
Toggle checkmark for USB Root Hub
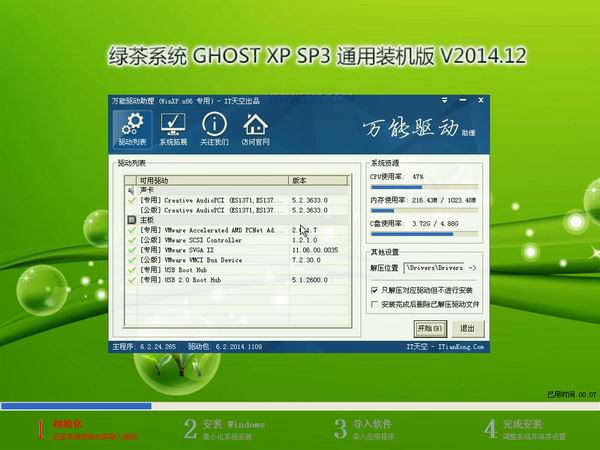pyautogui.click(x=131, y=270)
